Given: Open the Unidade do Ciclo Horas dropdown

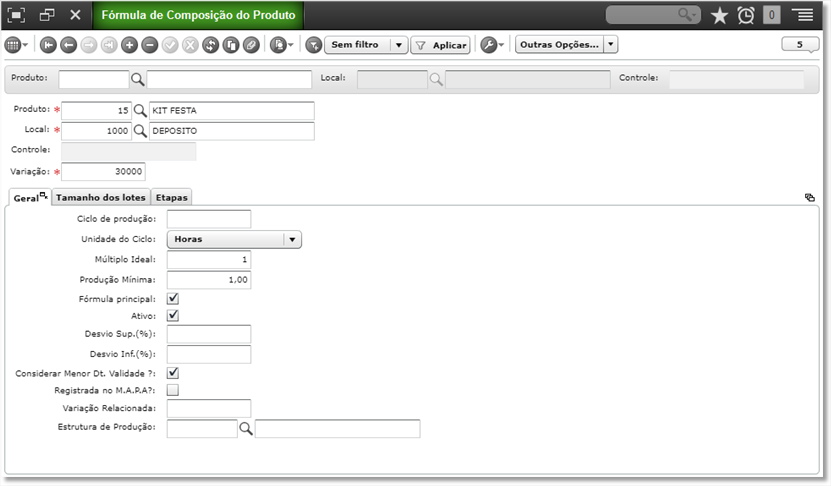Looking at the screenshot, I should 234,240.
